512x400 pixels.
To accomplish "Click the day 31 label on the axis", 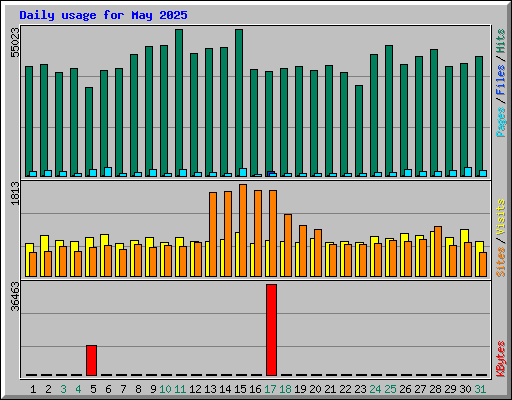I will [x=480, y=389].
